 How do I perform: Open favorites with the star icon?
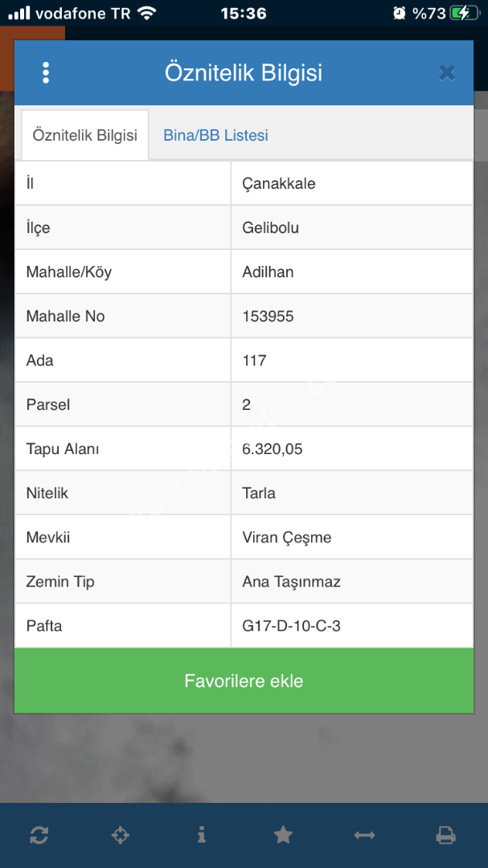pos(283,835)
